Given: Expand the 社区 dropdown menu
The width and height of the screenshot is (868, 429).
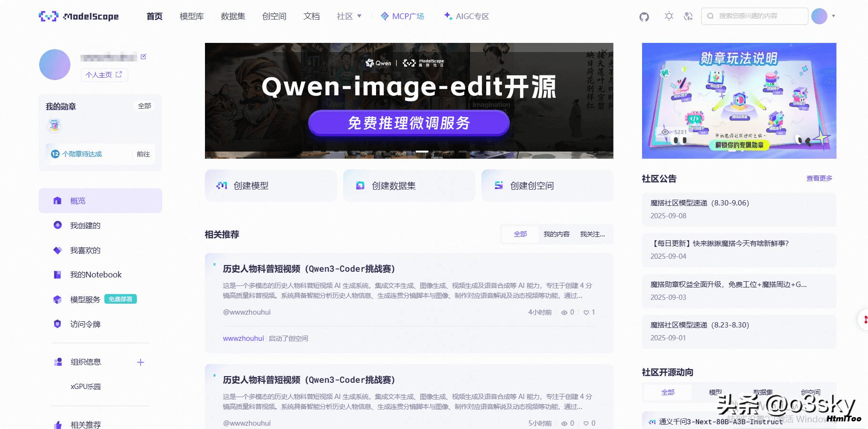Looking at the screenshot, I should (x=349, y=16).
